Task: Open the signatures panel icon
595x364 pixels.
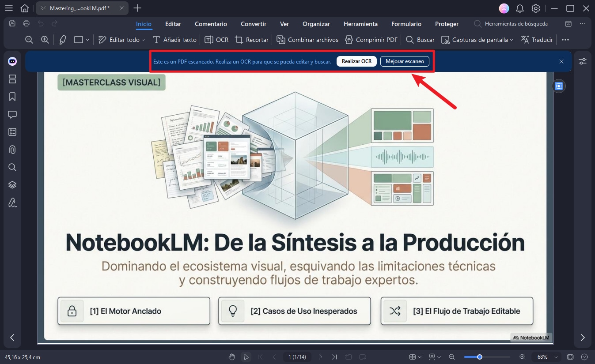Action: [12, 203]
